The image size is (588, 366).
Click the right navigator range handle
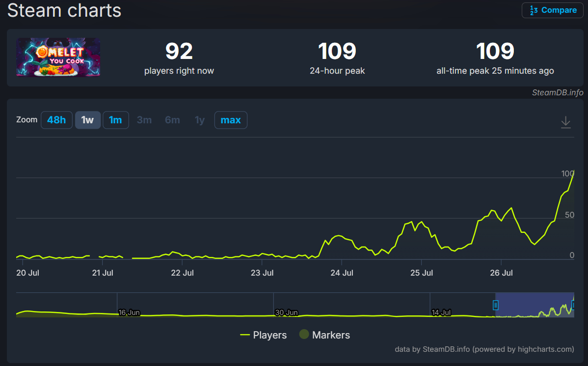pos(573,306)
